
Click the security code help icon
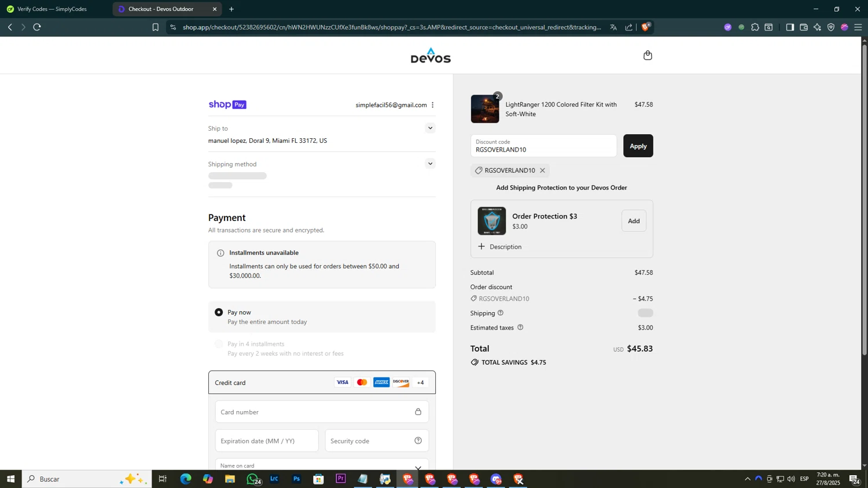418,441
